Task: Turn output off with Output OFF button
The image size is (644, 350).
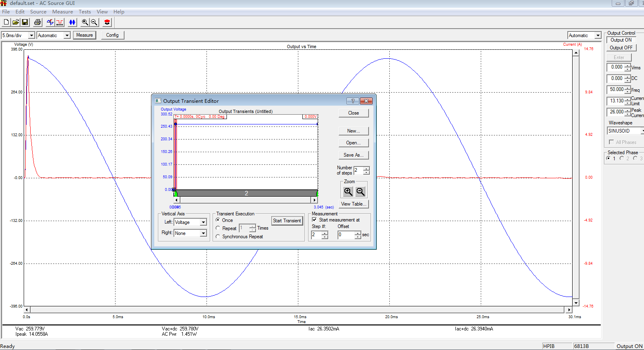Action: coord(621,48)
